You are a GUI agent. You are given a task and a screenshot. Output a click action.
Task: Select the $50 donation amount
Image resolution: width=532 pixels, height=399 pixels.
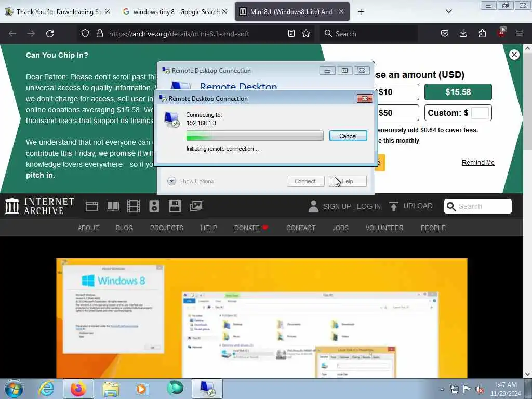point(397,113)
